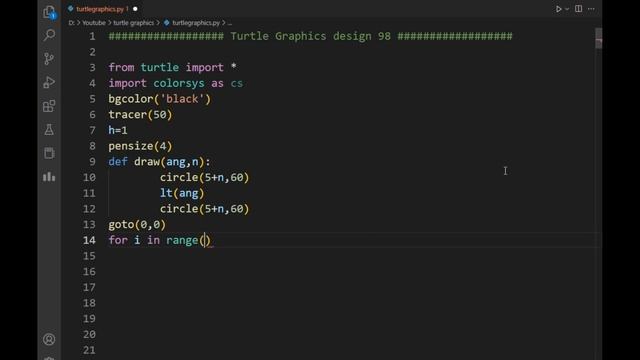The height and width of the screenshot is (360, 640).
Task: Click the h=1 line
Action: coord(118,130)
